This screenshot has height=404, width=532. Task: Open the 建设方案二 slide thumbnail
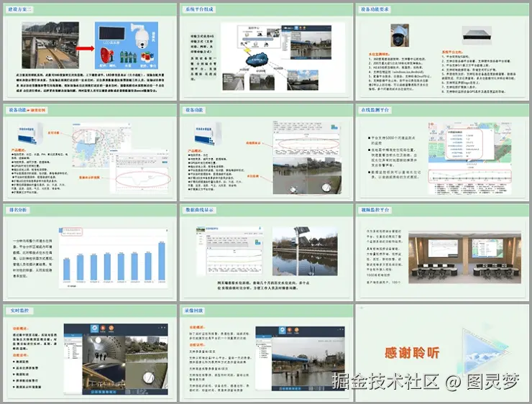pyautogui.click(x=90, y=52)
